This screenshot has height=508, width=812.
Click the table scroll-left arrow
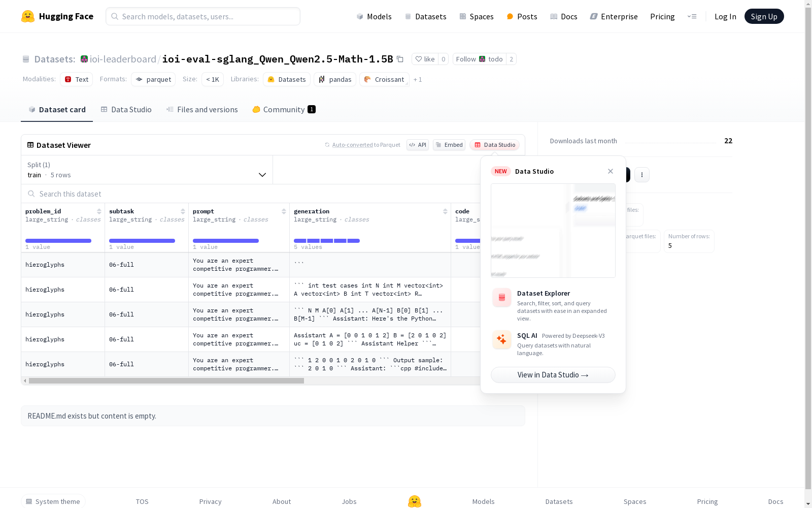(x=25, y=380)
